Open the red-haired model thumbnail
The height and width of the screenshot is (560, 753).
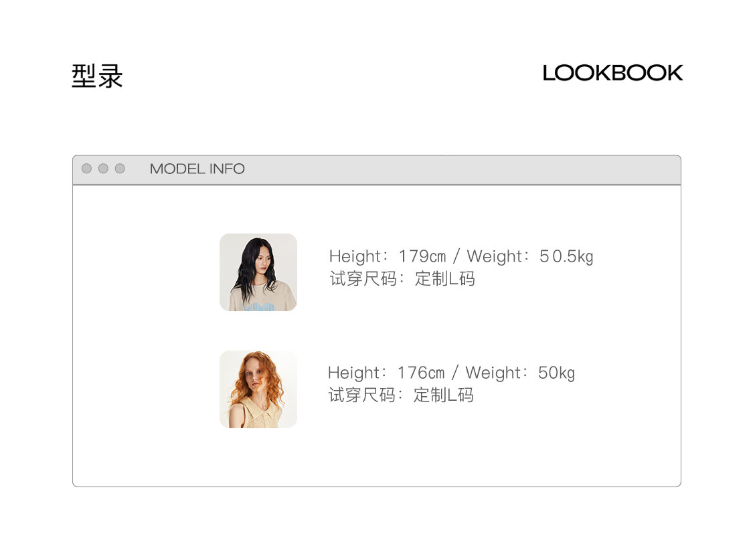[x=258, y=389]
